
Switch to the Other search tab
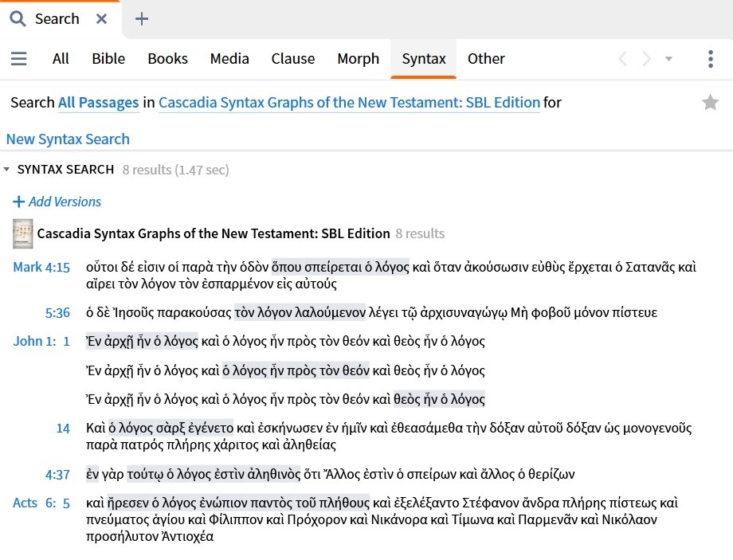coord(486,58)
